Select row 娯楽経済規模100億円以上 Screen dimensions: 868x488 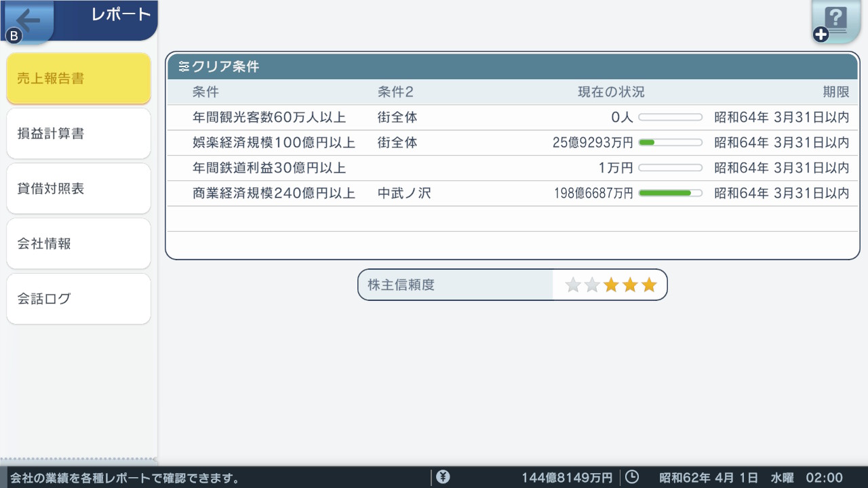pos(513,143)
